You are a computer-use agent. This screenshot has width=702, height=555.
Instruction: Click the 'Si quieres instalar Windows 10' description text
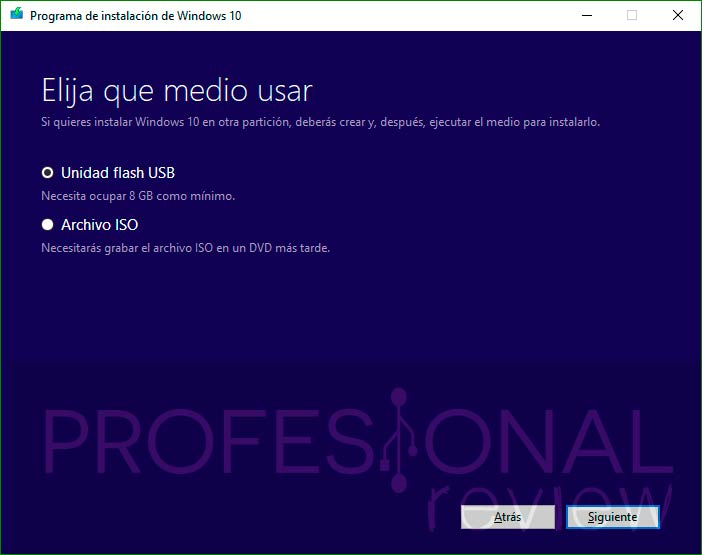(x=320, y=122)
